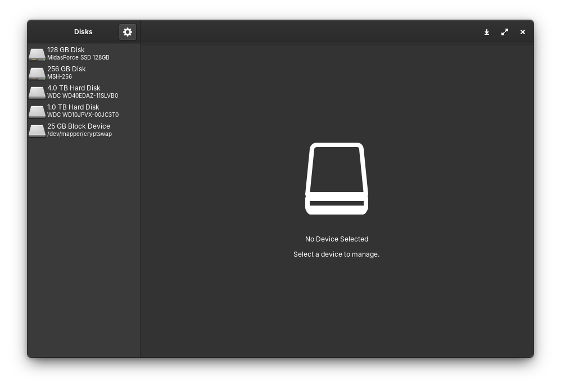Open the application menu gear icon
561x392 pixels.
(x=128, y=32)
